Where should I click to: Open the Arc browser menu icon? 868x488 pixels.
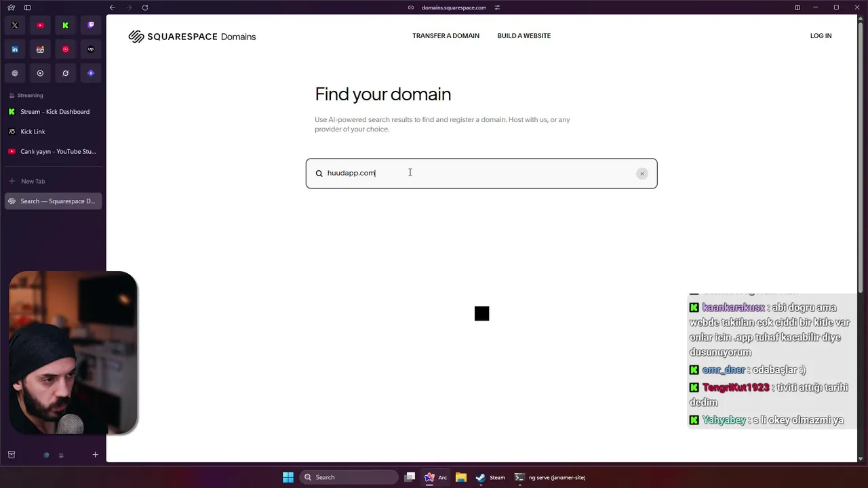(x=11, y=7)
